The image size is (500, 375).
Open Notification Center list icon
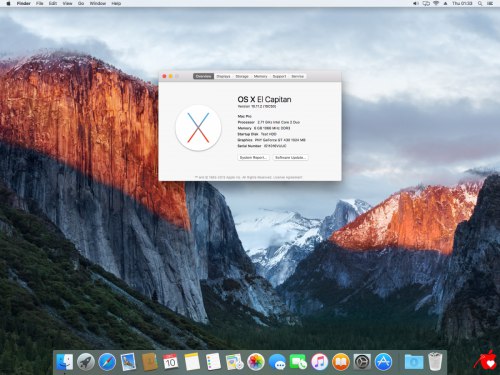[x=490, y=3]
